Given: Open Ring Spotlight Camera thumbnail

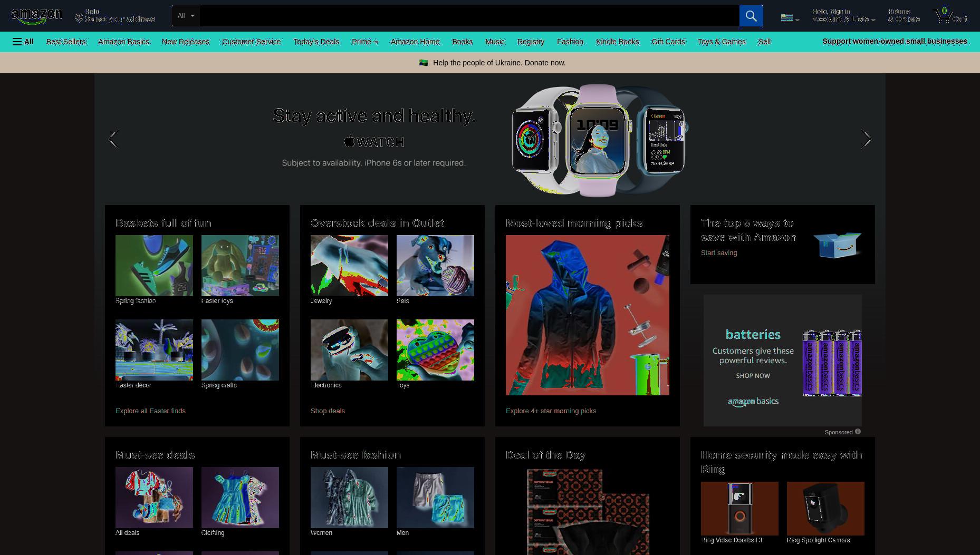Looking at the screenshot, I should [825, 509].
